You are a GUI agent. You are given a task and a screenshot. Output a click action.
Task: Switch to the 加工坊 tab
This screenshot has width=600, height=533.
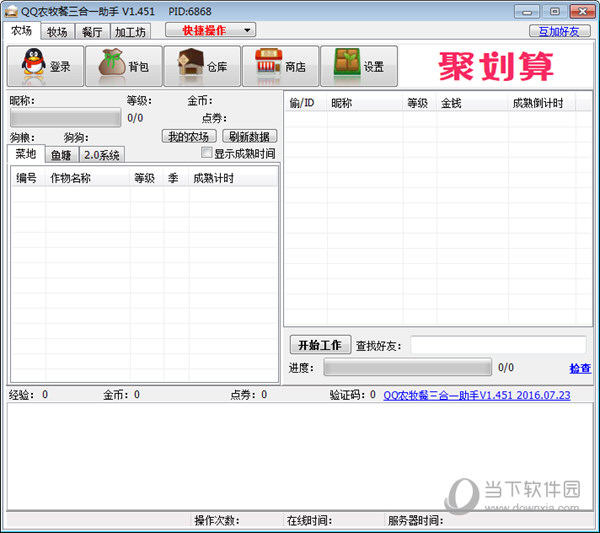[x=130, y=32]
